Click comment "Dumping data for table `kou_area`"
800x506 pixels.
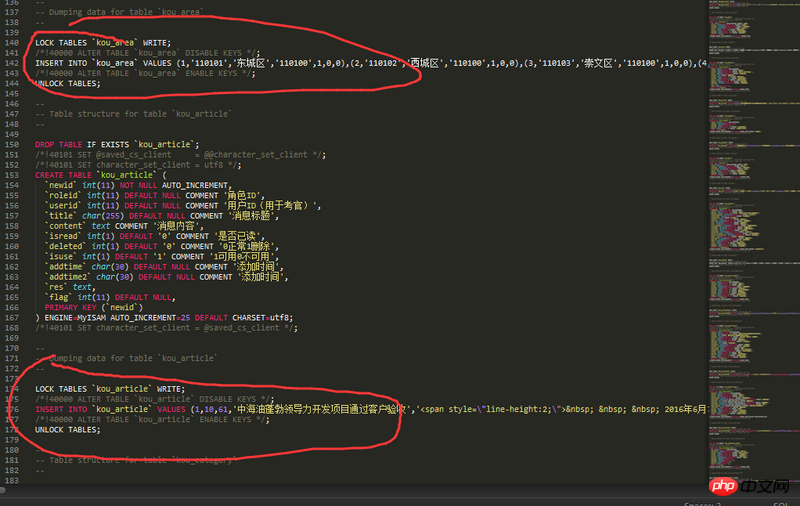(119, 12)
